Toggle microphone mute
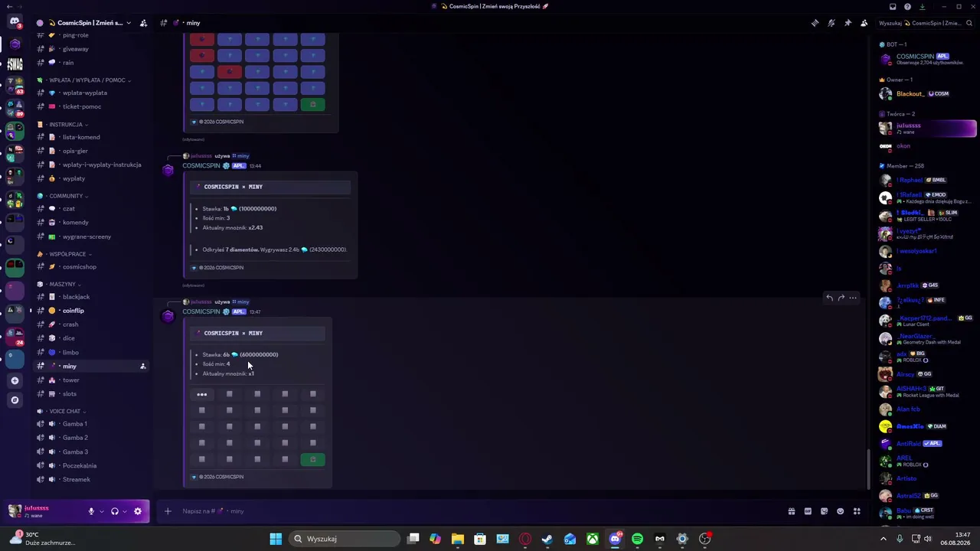 click(x=91, y=511)
